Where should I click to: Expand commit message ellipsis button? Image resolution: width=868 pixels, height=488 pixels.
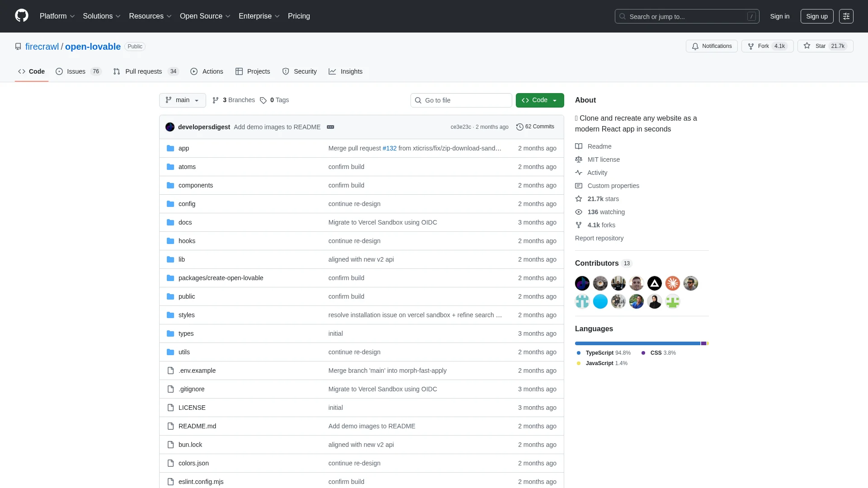click(330, 127)
